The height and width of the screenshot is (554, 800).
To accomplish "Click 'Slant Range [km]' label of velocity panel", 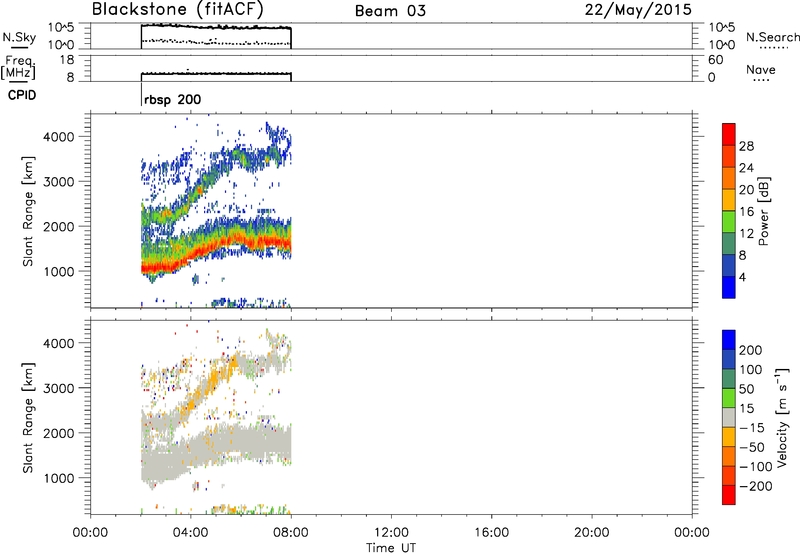I will pos(28,418).
